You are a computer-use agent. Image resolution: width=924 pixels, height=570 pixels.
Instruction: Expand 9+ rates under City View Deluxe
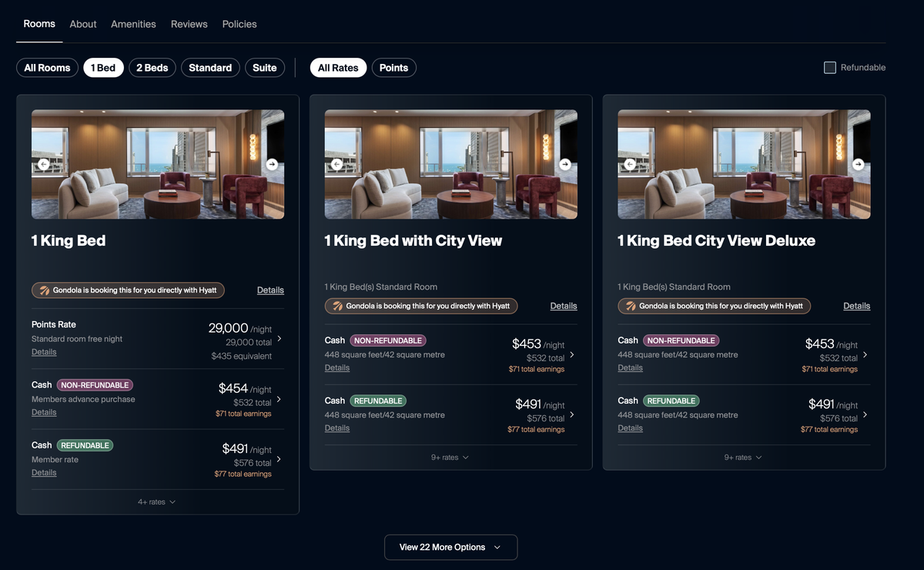(743, 458)
